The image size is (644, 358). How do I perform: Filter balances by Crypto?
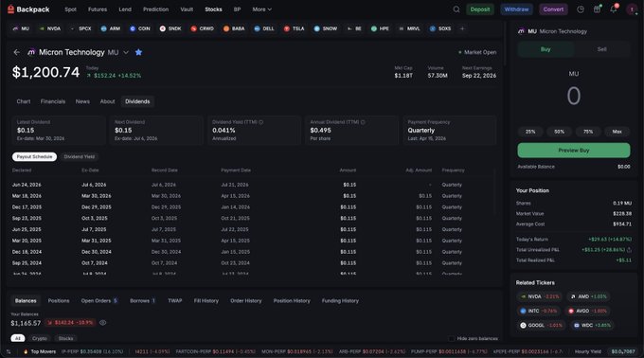coord(40,338)
